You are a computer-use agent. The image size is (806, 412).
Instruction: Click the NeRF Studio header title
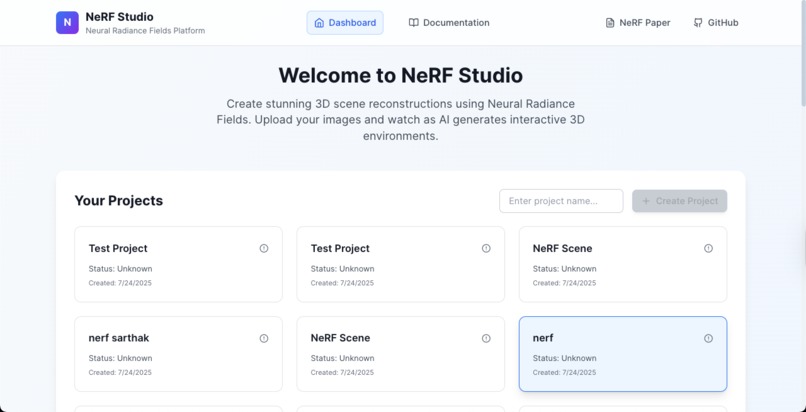pos(119,17)
